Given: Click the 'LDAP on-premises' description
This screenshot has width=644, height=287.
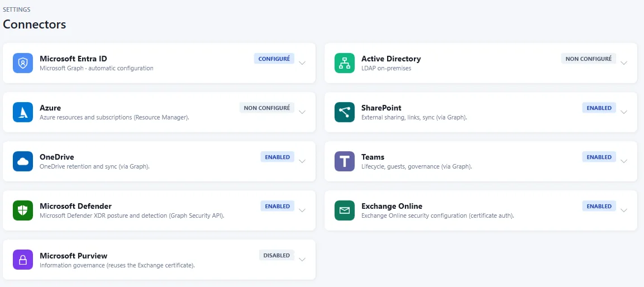Looking at the screenshot, I should click(386, 68).
